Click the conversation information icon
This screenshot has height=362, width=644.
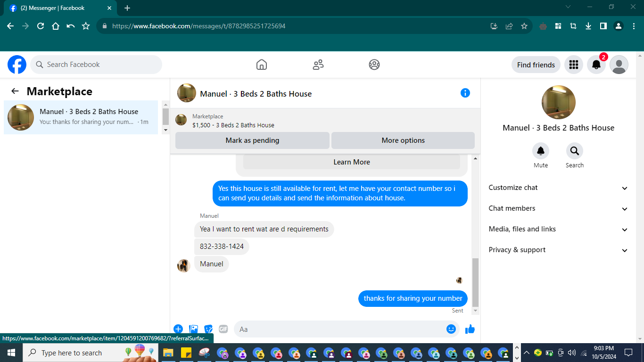[465, 93]
